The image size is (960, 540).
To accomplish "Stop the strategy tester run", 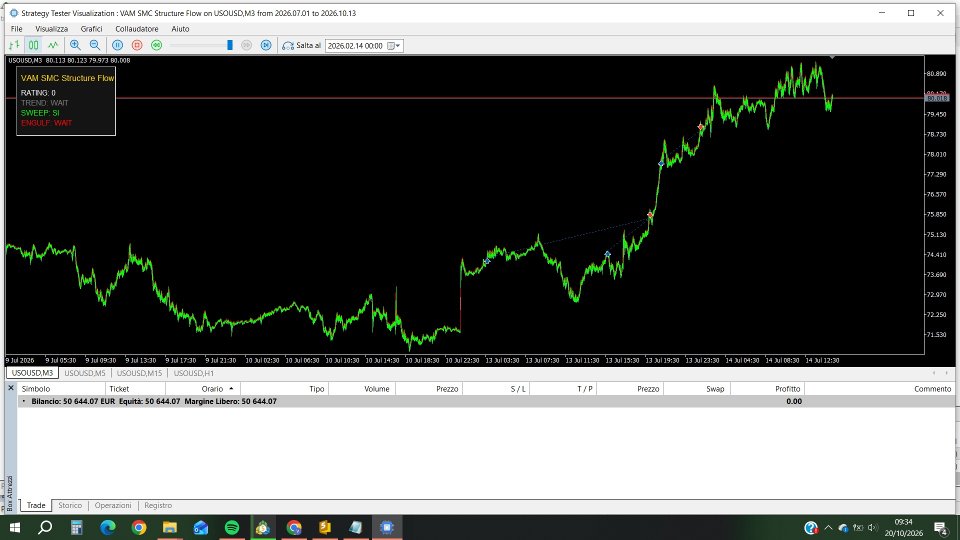I will pos(137,45).
